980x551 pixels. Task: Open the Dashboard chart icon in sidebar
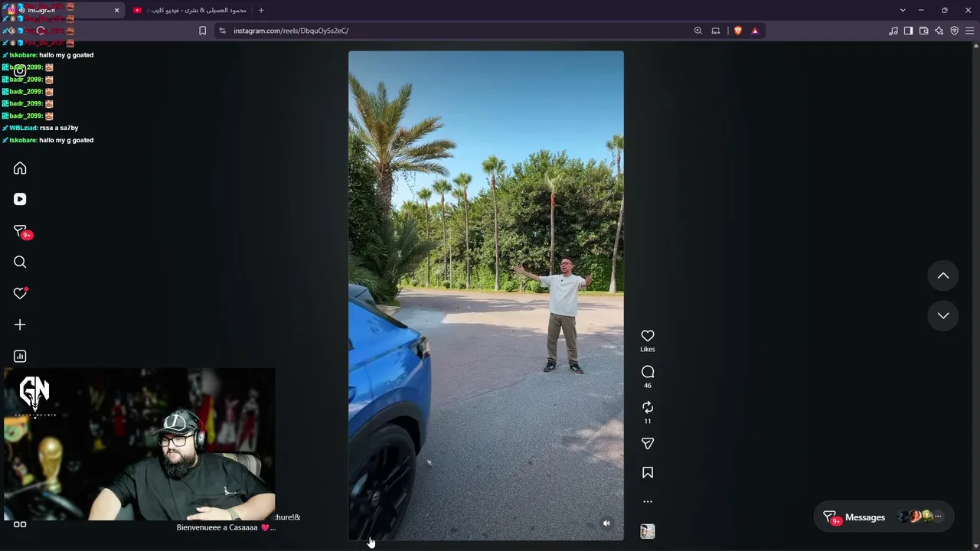pyautogui.click(x=20, y=356)
